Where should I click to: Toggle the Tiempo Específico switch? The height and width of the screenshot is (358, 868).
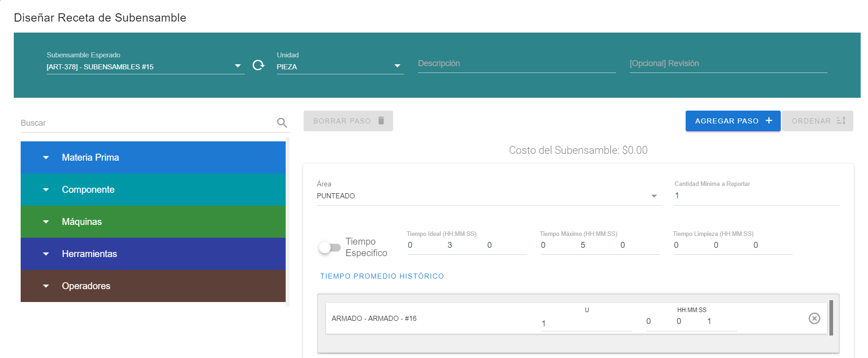coord(330,248)
